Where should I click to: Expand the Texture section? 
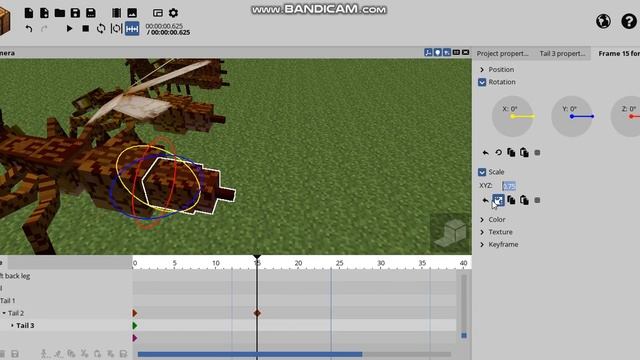(482, 232)
